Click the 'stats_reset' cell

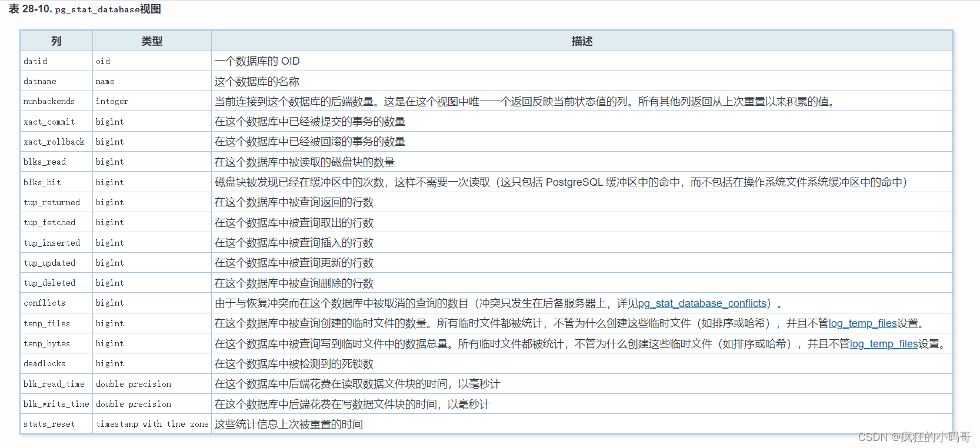pos(56,424)
